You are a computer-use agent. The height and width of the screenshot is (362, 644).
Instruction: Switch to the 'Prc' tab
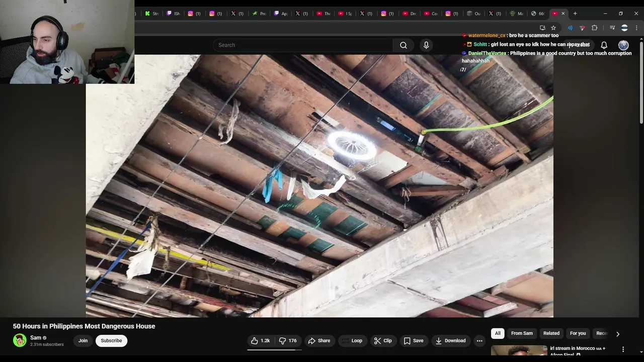pyautogui.click(x=259, y=14)
